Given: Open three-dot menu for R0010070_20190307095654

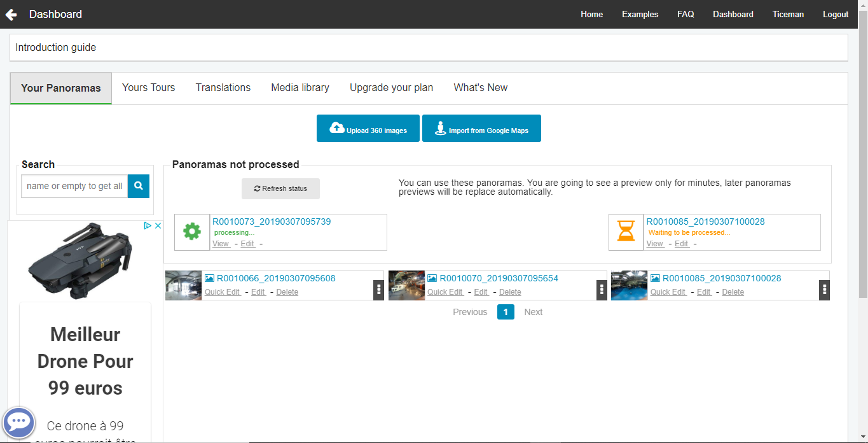Looking at the screenshot, I should tap(602, 290).
